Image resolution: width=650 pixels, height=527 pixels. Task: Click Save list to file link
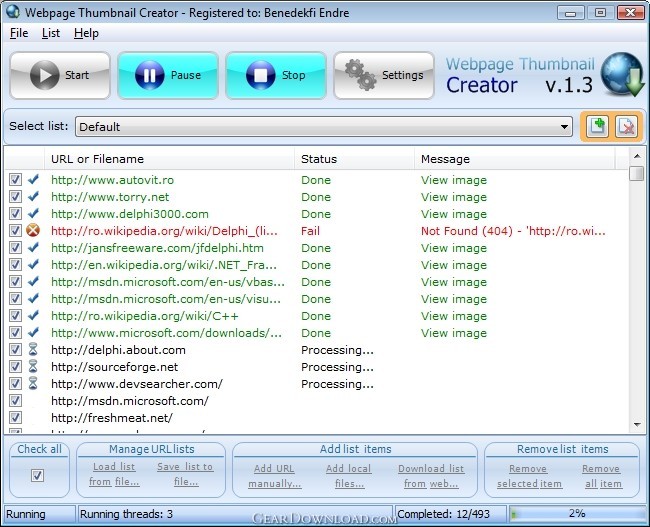click(x=185, y=474)
